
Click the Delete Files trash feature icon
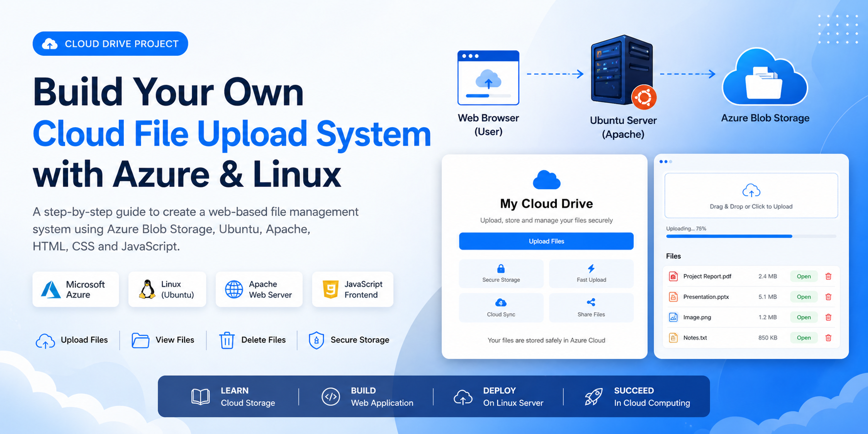pyautogui.click(x=227, y=341)
